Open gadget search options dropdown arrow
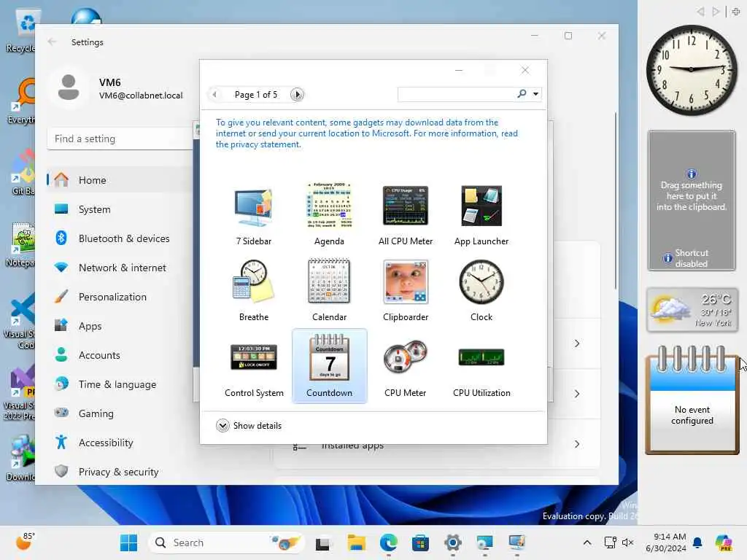747x560 pixels. 536,94
